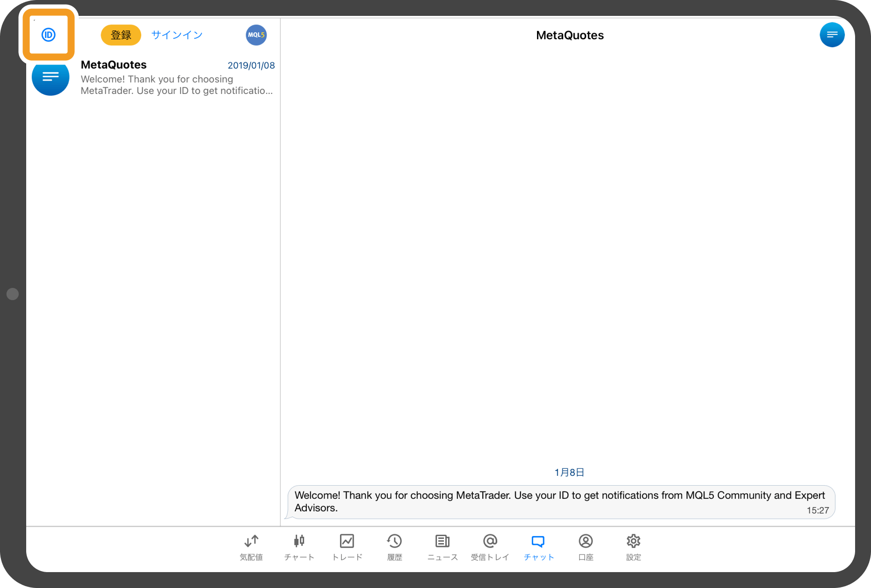Viewport: 871px width, 588px height.
Task: Open the 履歴 history tab
Action: (394, 547)
